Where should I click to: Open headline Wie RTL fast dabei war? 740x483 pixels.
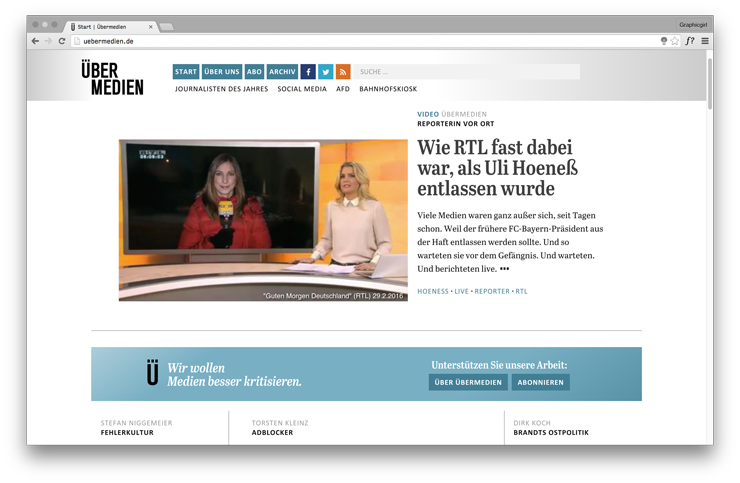pos(497,168)
